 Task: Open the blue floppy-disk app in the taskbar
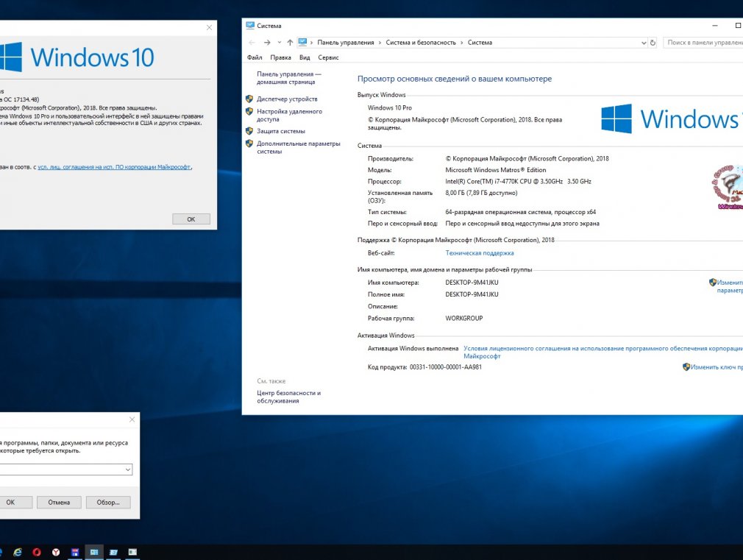coord(75,552)
